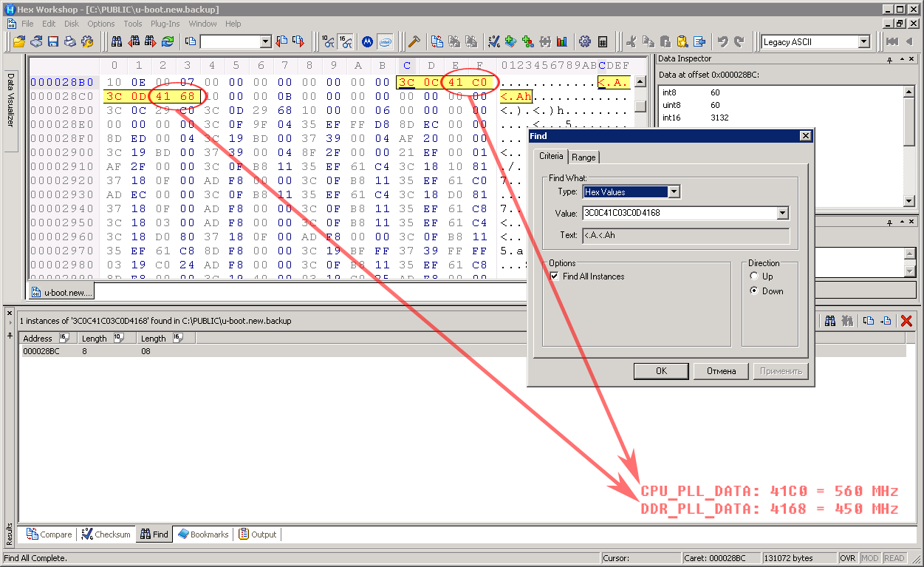Select the 000028BC result row
Viewport: 924px width, 567px height.
(41, 351)
